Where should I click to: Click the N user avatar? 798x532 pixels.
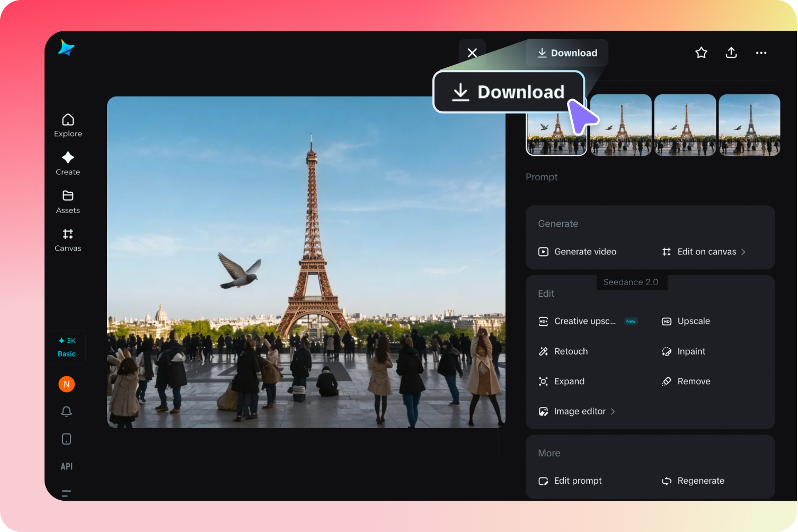(x=66, y=384)
